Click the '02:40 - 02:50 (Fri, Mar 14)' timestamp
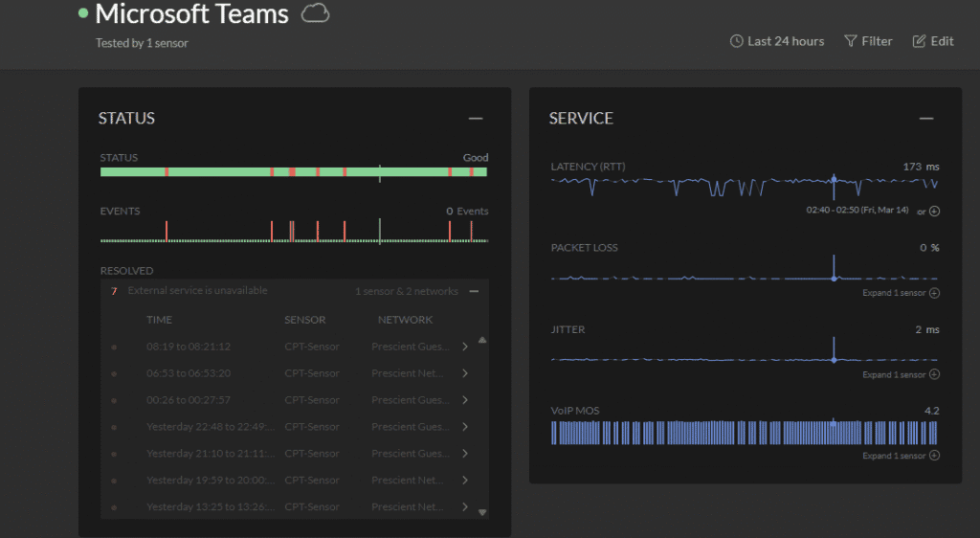Image resolution: width=980 pixels, height=538 pixels. [x=857, y=210]
